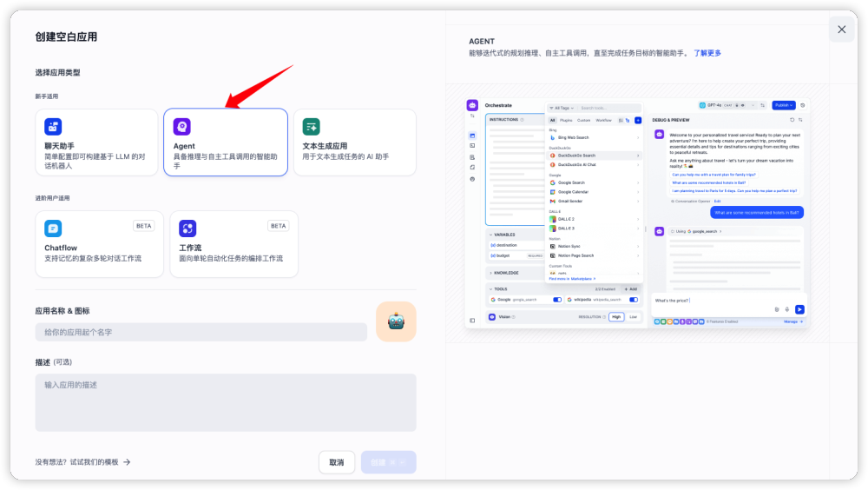868x490 pixels.
Task: Focus the 给你的应用起个名字 name field
Action: pos(201,332)
